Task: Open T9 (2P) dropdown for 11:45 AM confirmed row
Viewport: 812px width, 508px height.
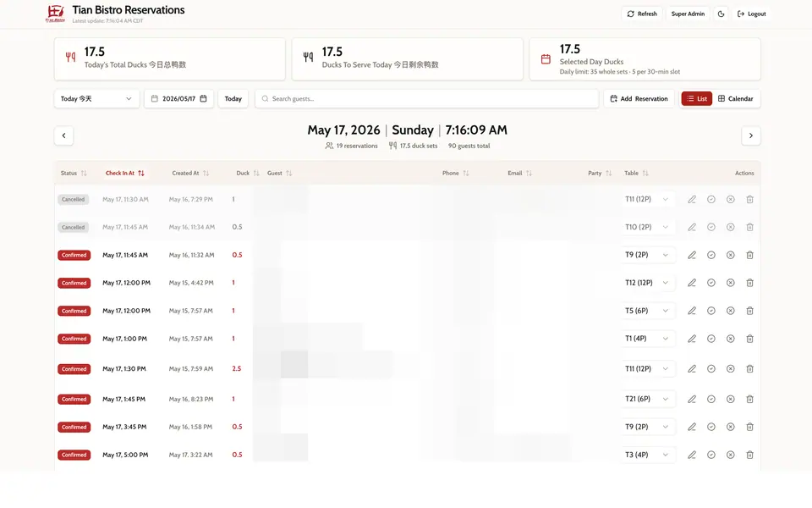Action: (x=647, y=255)
